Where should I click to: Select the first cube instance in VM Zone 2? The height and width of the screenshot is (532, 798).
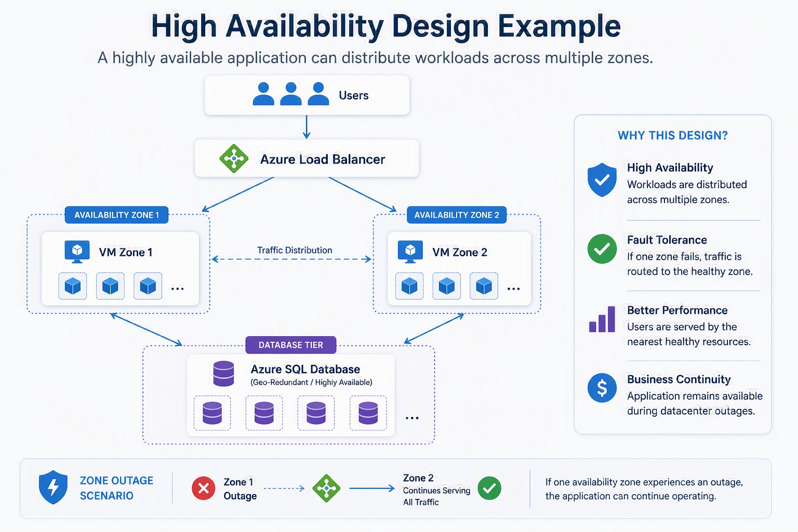pyautogui.click(x=409, y=286)
